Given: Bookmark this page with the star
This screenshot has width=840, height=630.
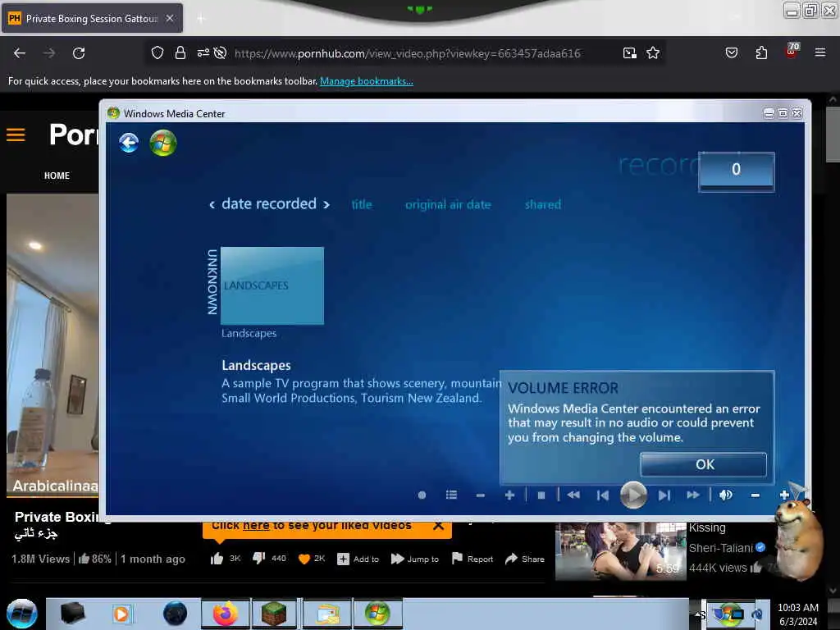Looking at the screenshot, I should 652,53.
